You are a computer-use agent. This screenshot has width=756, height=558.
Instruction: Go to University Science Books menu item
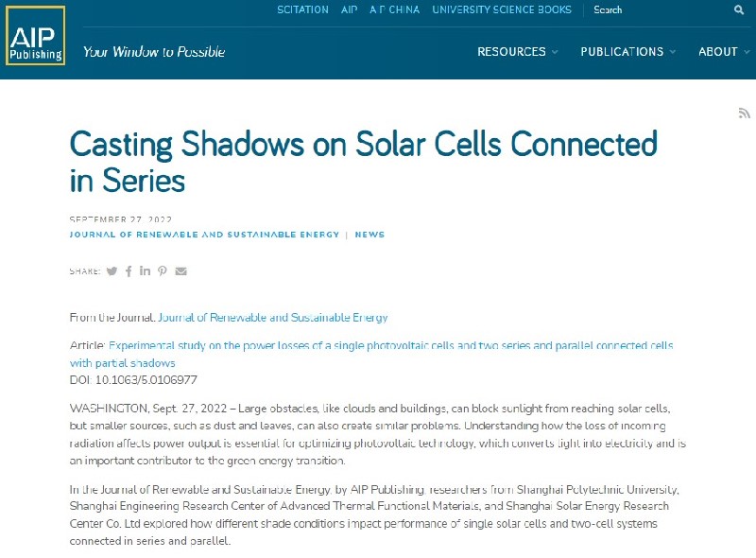[x=502, y=9]
